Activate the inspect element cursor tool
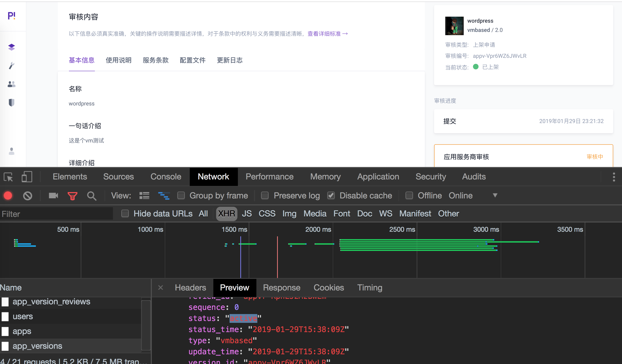622x364 pixels. [8, 177]
